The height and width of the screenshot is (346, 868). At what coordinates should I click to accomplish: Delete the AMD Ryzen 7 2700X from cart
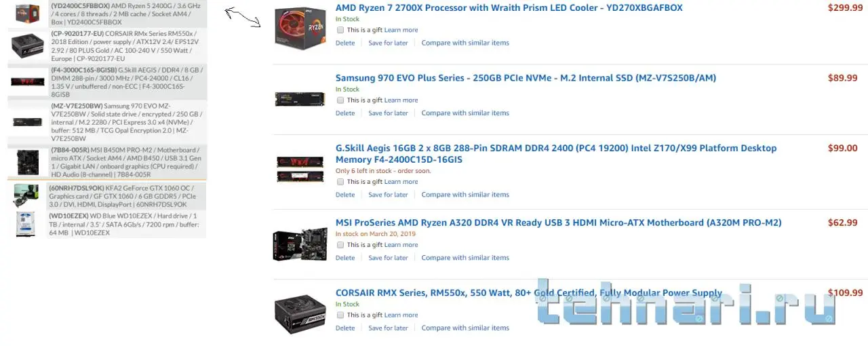(x=345, y=43)
